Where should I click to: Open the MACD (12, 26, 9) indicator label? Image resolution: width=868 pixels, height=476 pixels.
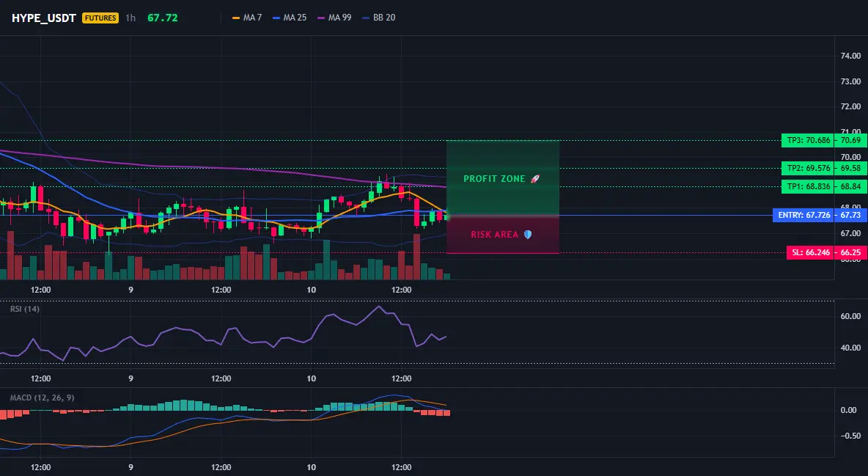(x=42, y=398)
